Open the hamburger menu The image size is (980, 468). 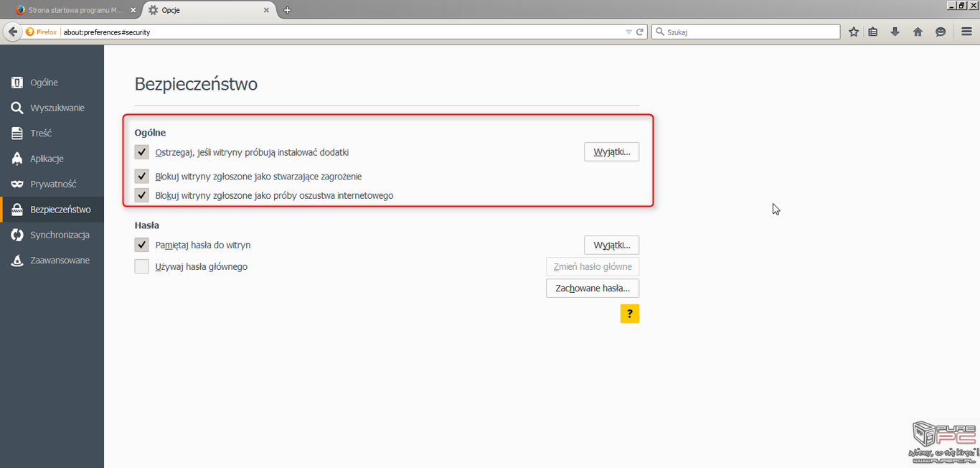click(966, 32)
